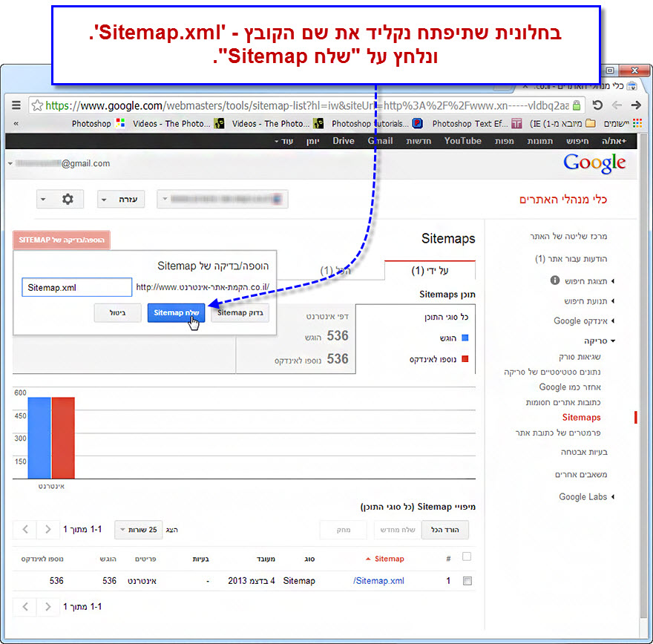Open the More (עוד) menu in Google bar

point(283,141)
